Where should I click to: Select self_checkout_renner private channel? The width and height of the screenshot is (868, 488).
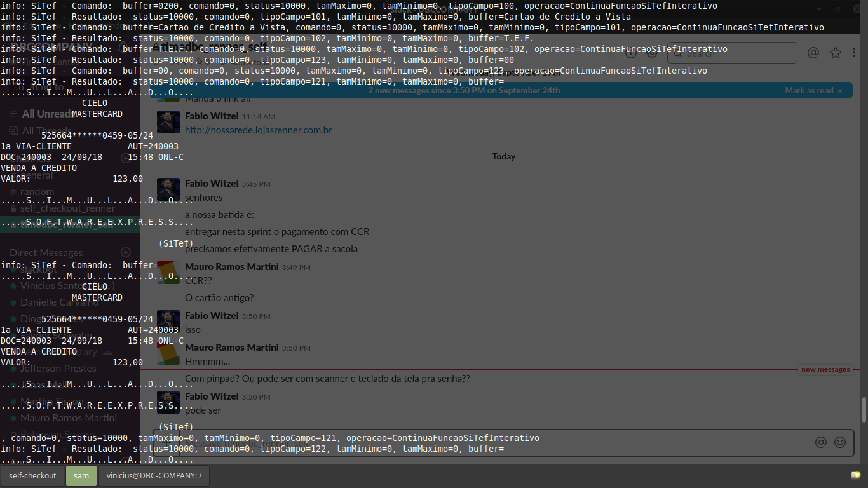pos(67,208)
